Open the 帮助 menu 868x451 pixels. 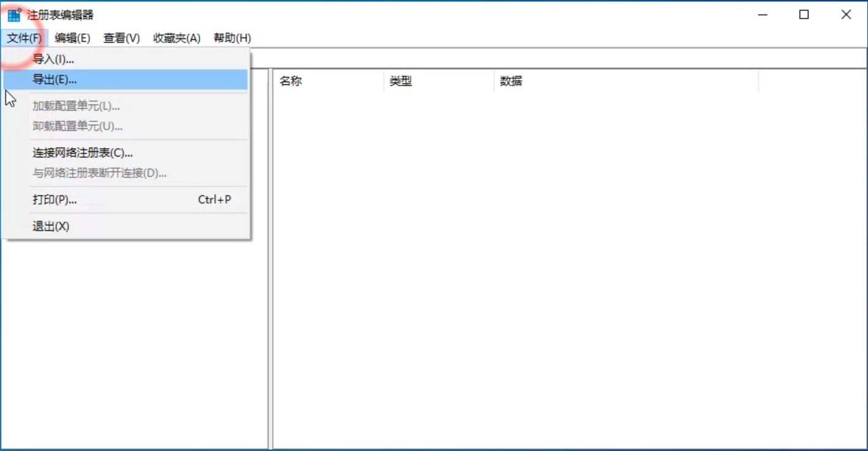(x=232, y=38)
